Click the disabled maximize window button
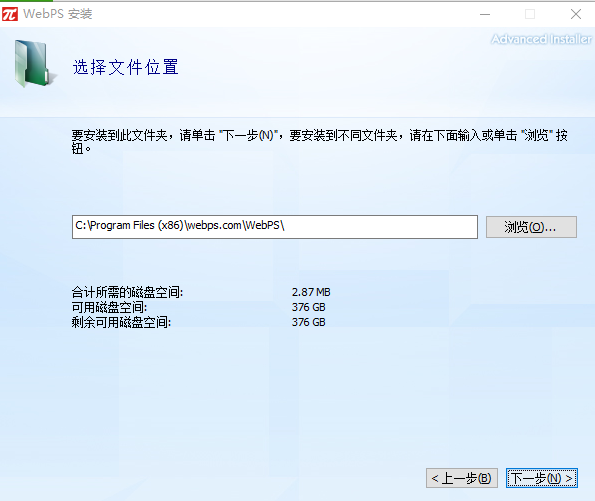 click(530, 14)
